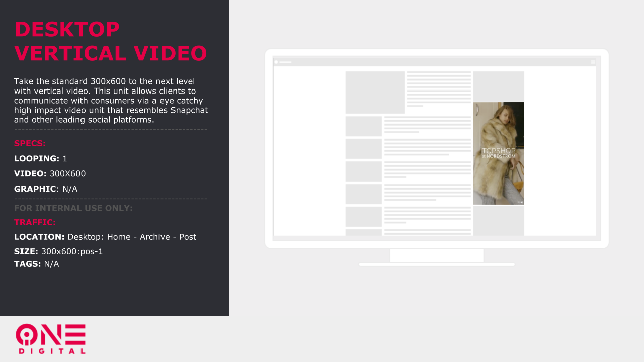This screenshot has height=362, width=644.
Task: Click the gray ad box above the video
Action: pos(499,86)
